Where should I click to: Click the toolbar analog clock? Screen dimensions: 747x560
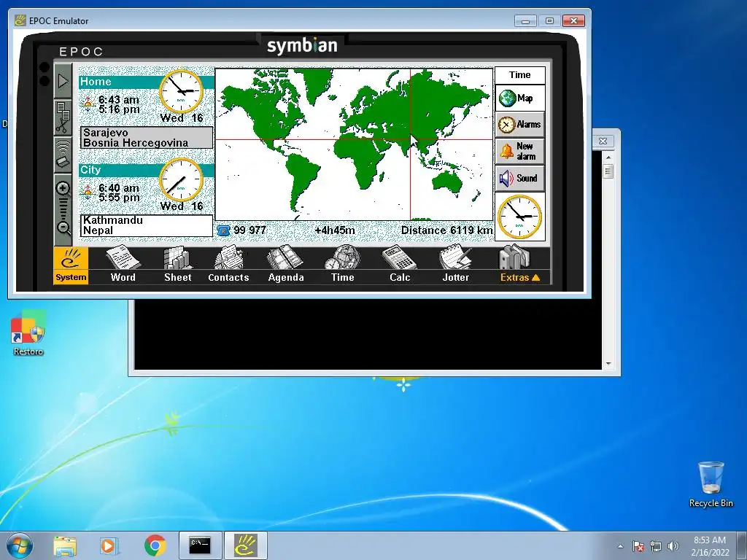(x=519, y=217)
